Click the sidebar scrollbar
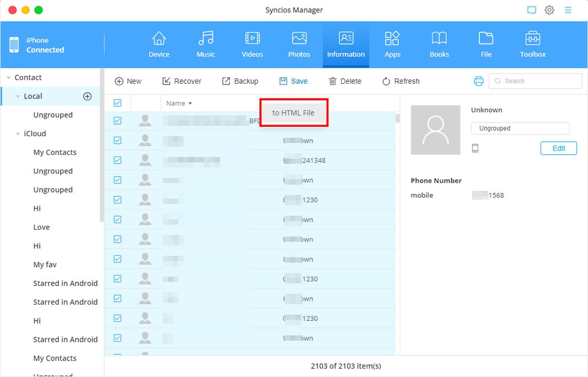 [101, 145]
